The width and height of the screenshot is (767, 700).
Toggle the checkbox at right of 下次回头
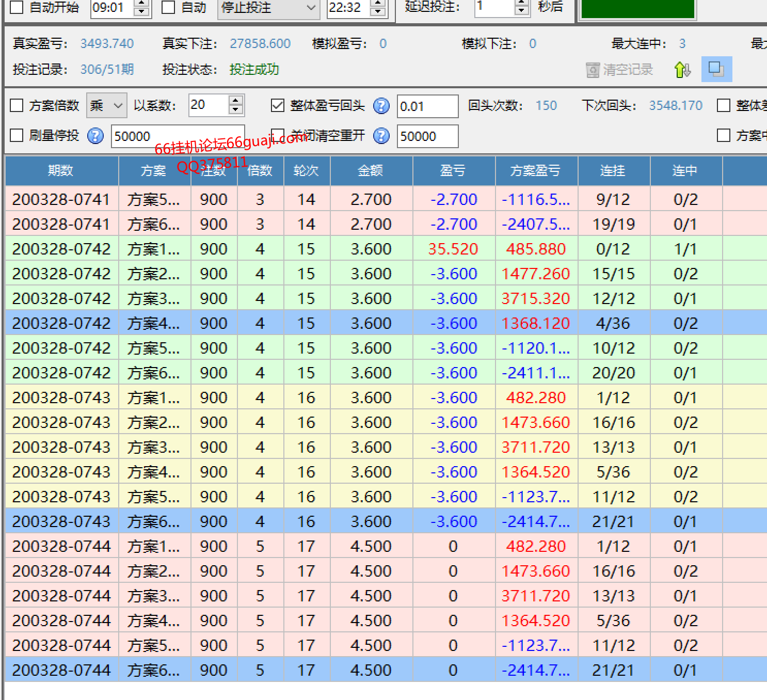tap(724, 106)
